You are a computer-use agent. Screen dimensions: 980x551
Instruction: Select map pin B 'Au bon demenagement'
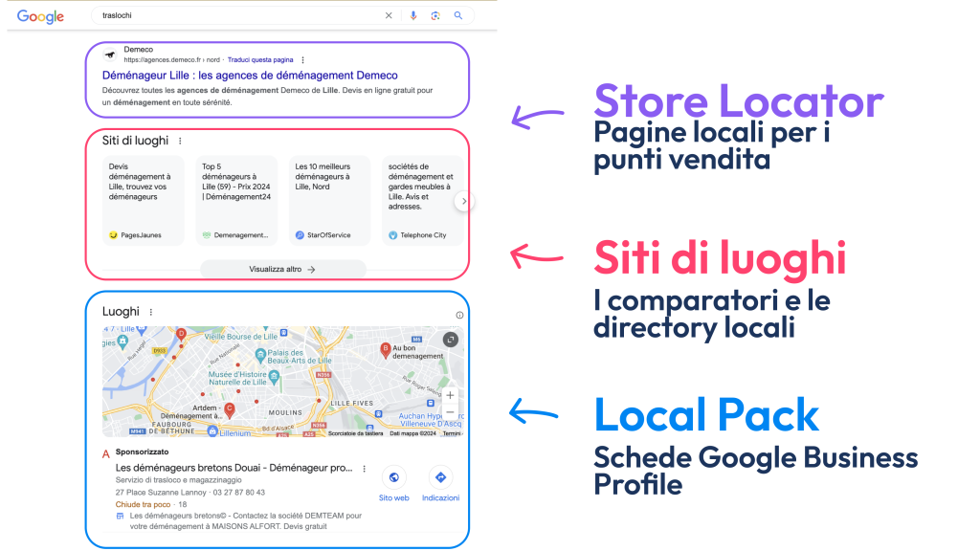tap(386, 350)
